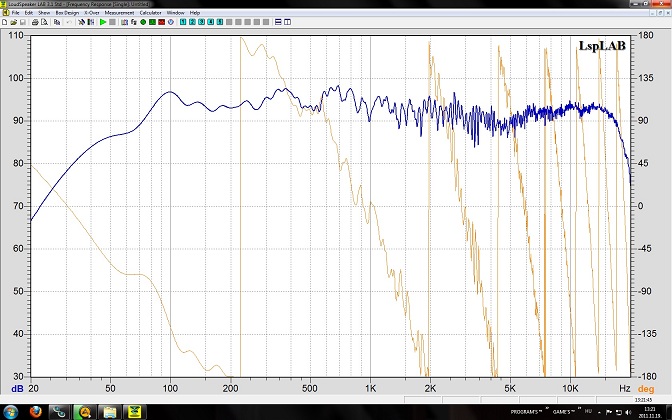Open the system clock showing 13:21
The width and height of the screenshot is (672, 420).
649,412
